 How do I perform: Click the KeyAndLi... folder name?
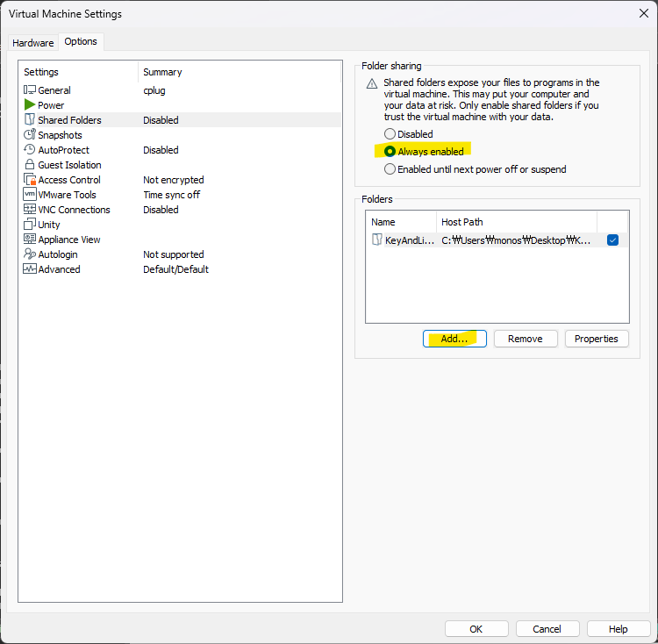pyautogui.click(x=410, y=240)
